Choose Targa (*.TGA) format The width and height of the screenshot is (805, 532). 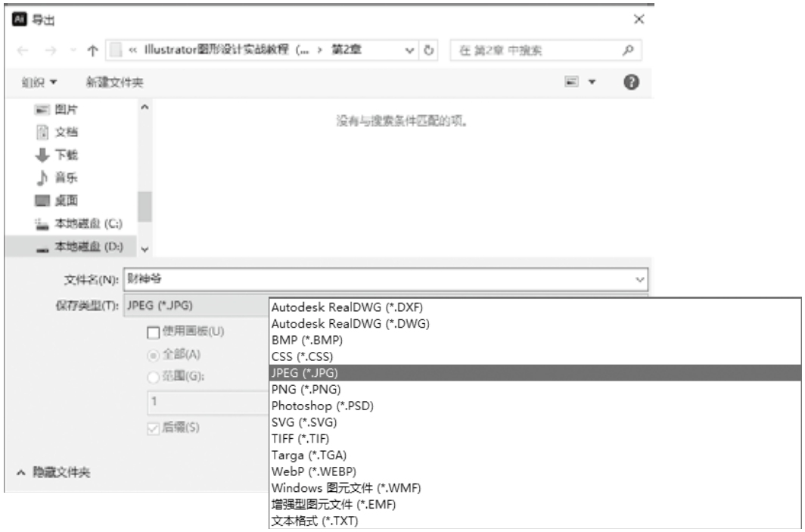[535, 455]
